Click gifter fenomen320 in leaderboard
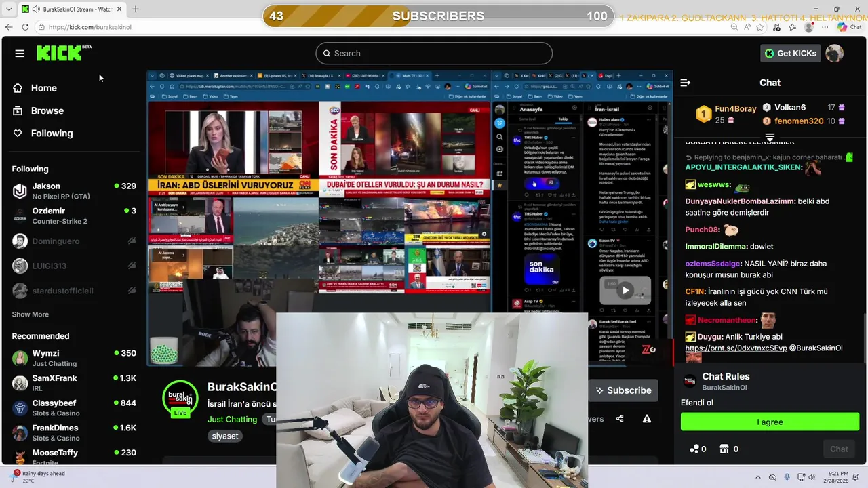Image resolution: width=868 pixels, height=488 pixels. [799, 121]
